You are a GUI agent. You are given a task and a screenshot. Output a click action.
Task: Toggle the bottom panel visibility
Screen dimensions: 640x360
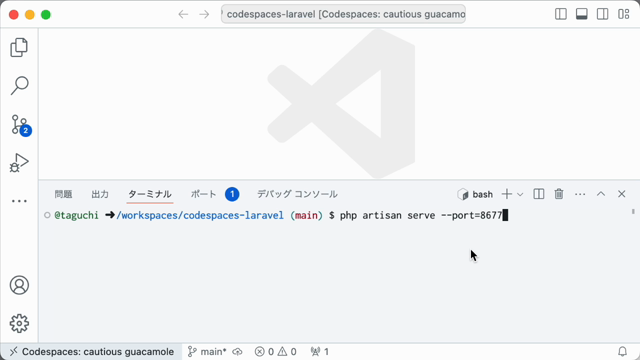[582, 14]
